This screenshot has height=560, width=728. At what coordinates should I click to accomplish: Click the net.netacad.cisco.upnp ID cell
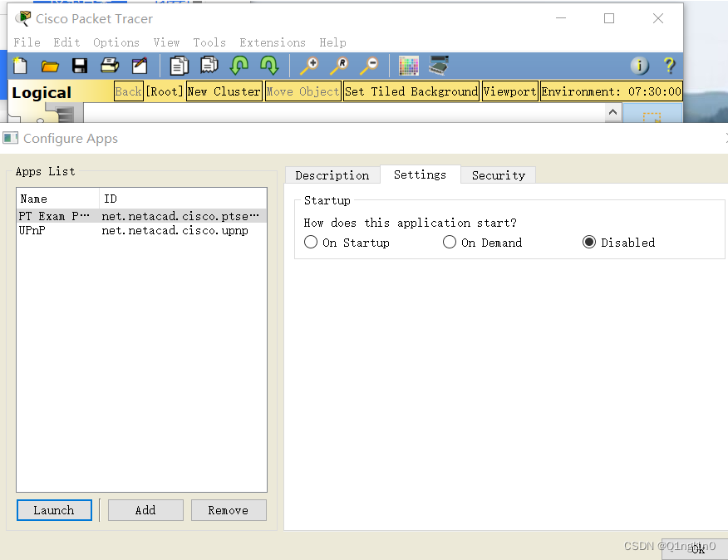(x=175, y=230)
